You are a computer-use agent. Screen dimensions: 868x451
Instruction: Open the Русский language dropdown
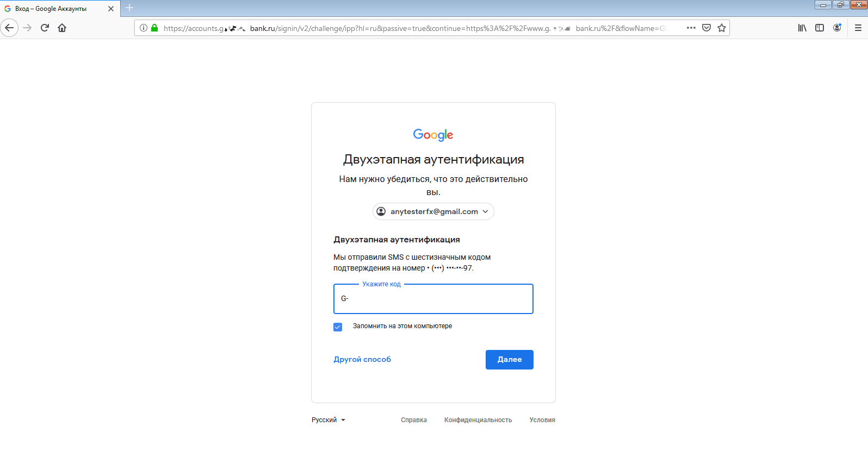click(328, 420)
